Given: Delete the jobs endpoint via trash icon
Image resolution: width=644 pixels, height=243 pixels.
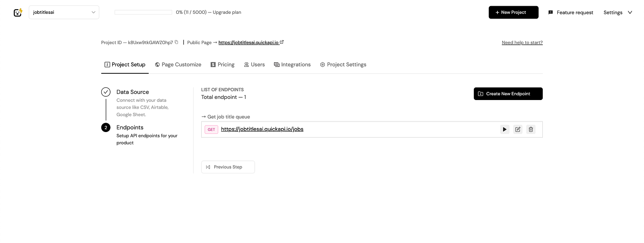Looking at the screenshot, I should [x=531, y=129].
